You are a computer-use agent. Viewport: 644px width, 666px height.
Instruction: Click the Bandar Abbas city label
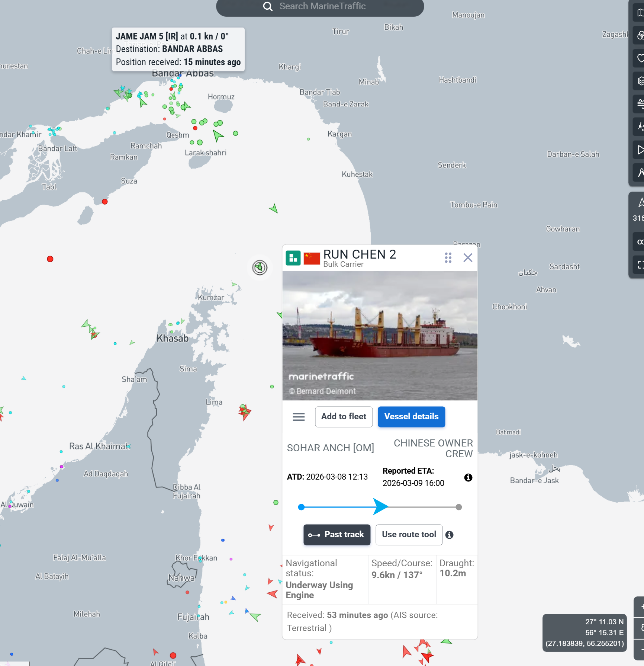click(183, 74)
